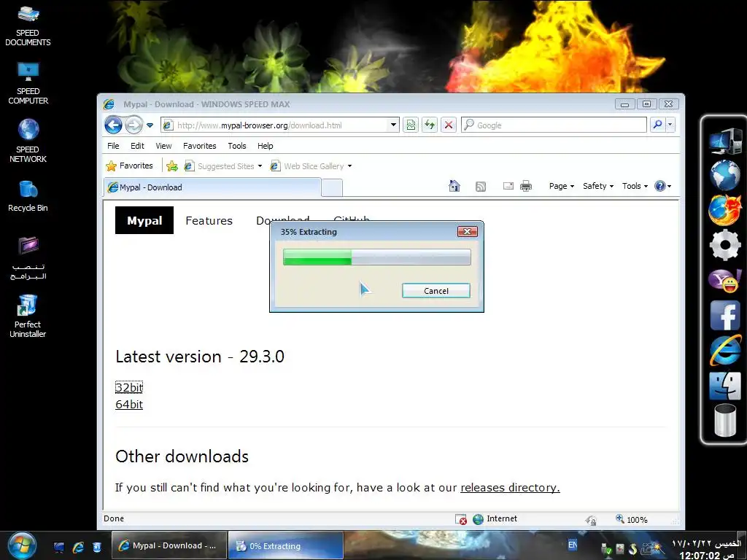Image resolution: width=747 pixels, height=560 pixels.
Task: Open the File menu
Action: 113,146
